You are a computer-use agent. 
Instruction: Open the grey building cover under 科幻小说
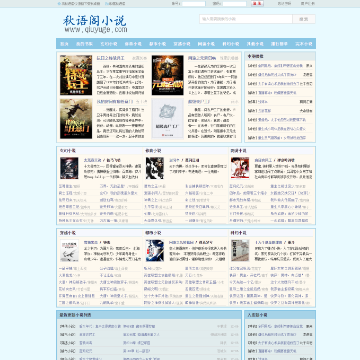pos(240,251)
